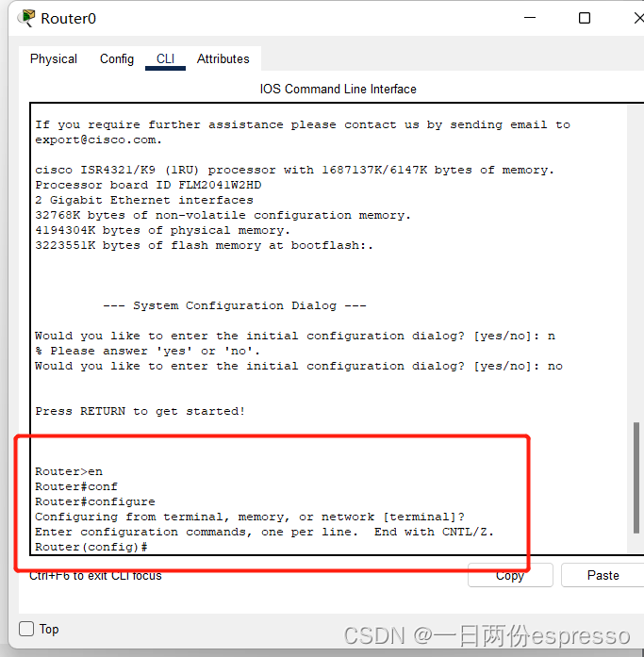Click the 'Router#configure' line
Screen dimensions: 644x657
point(95,501)
